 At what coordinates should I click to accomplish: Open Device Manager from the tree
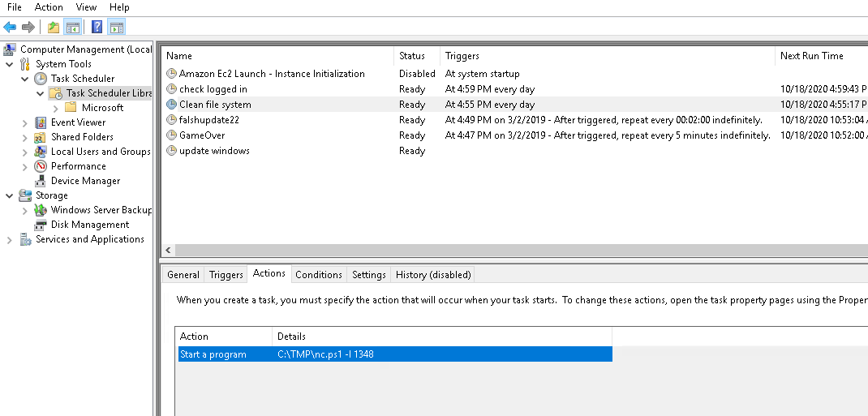85,181
